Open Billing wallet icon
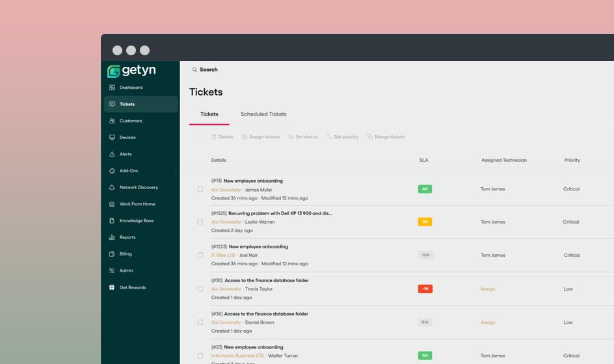 (112, 254)
